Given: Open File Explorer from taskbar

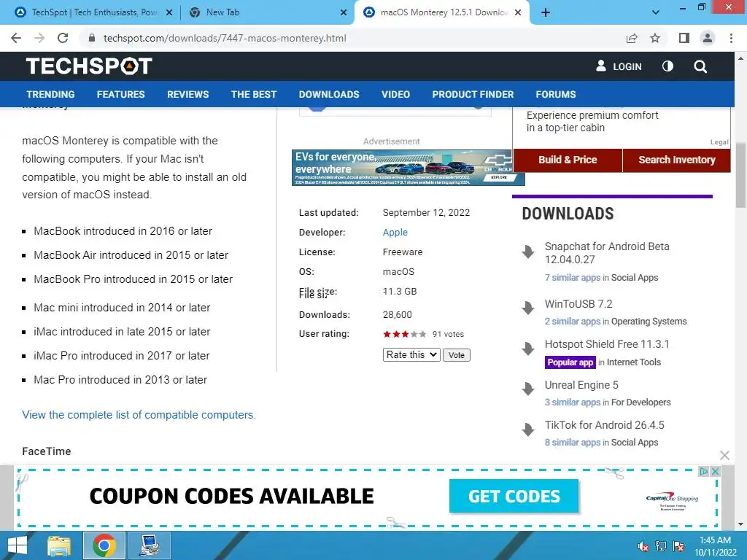Looking at the screenshot, I should 59,545.
